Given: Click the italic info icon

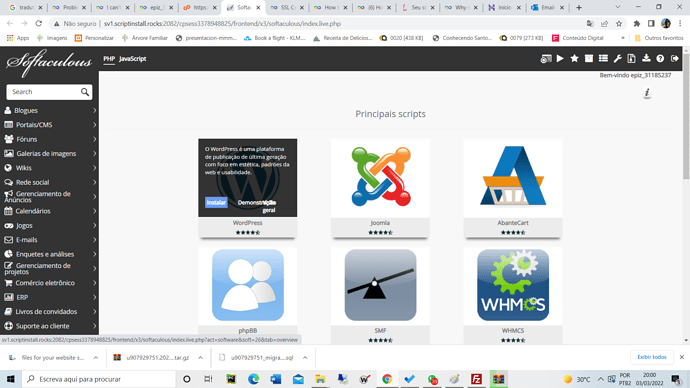Looking at the screenshot, I should point(647,93).
